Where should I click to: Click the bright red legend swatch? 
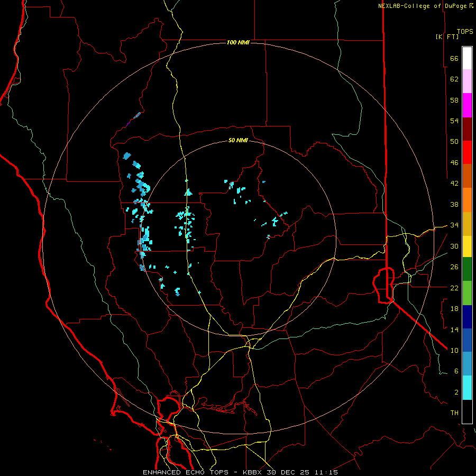(x=467, y=152)
